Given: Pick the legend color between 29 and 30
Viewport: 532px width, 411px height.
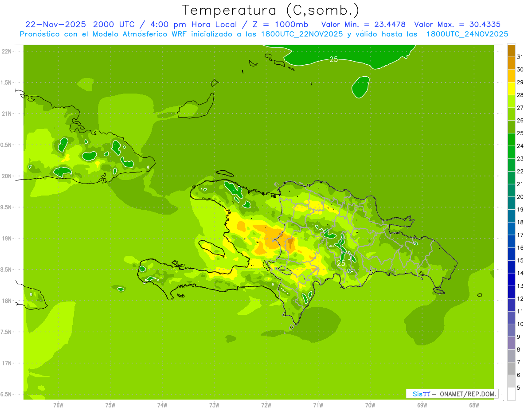Looking at the screenshot, I should [x=511, y=76].
